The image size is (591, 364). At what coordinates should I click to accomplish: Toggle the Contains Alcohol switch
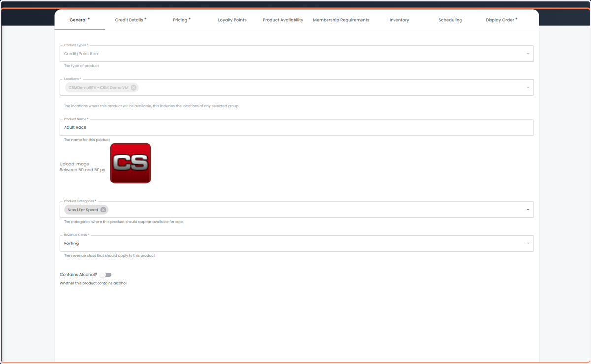106,275
